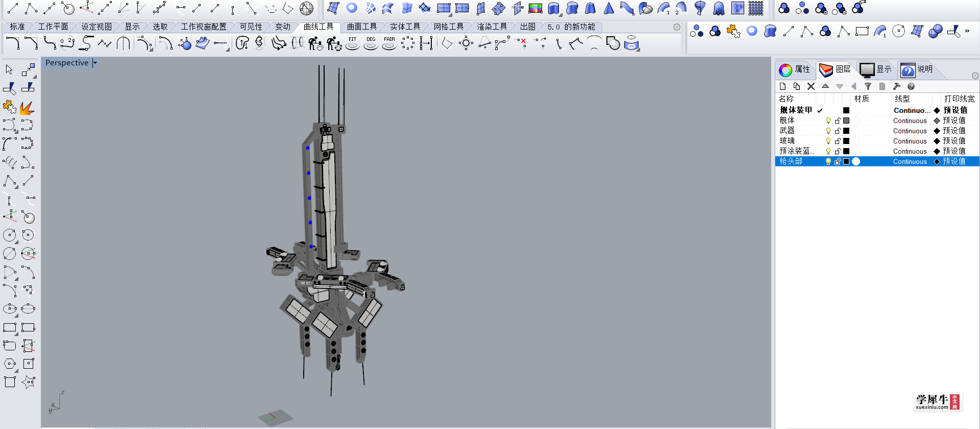Click the Explode orange burst icon

coord(28,107)
